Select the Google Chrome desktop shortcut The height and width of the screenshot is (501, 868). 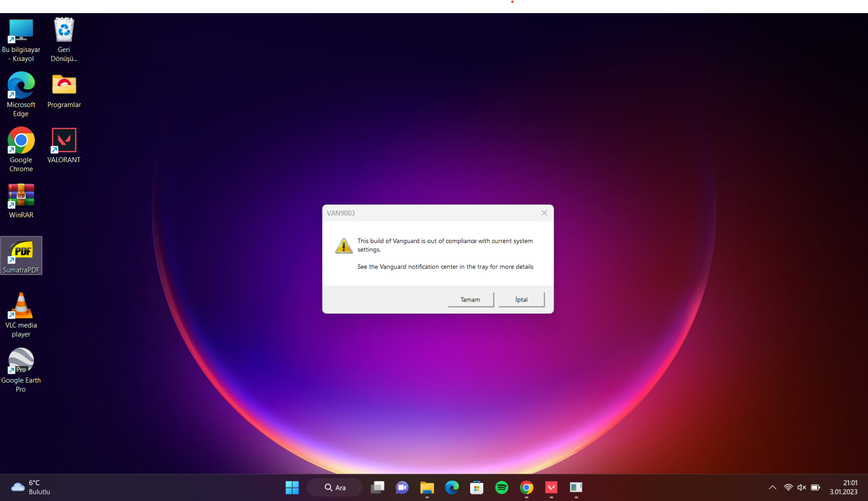point(21,150)
